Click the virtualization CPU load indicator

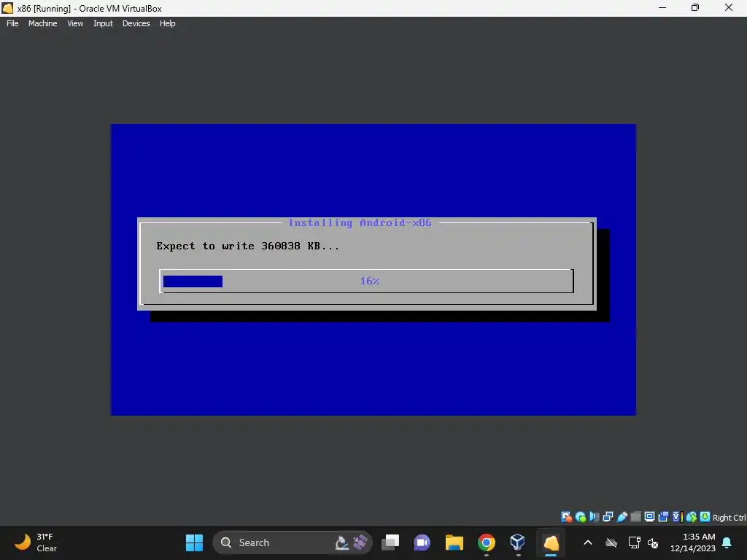678,517
